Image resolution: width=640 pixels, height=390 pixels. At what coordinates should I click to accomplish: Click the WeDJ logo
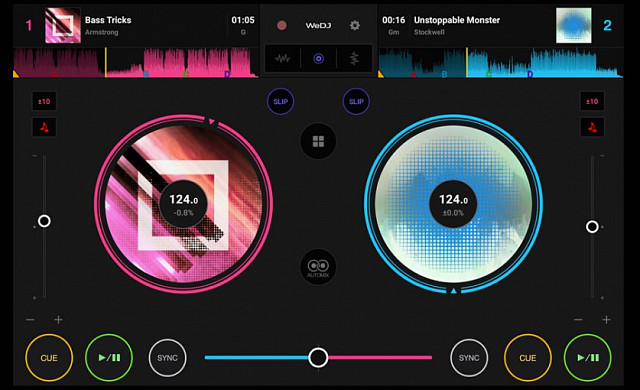(x=318, y=25)
